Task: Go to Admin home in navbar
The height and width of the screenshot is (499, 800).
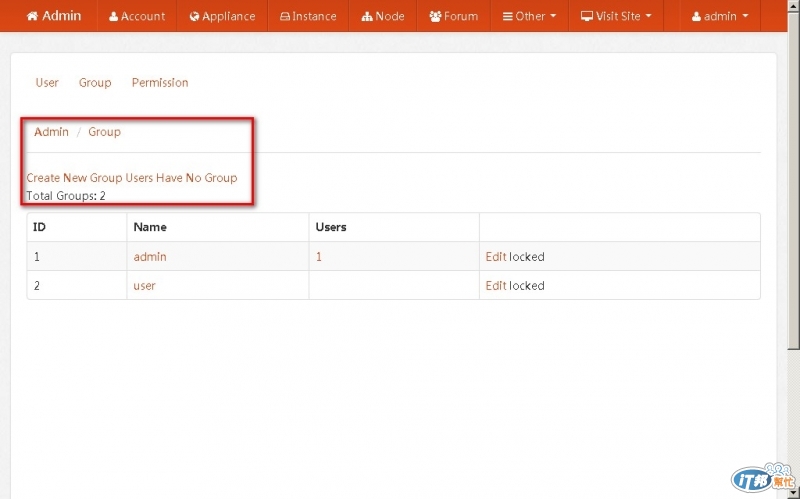Action: (54, 16)
